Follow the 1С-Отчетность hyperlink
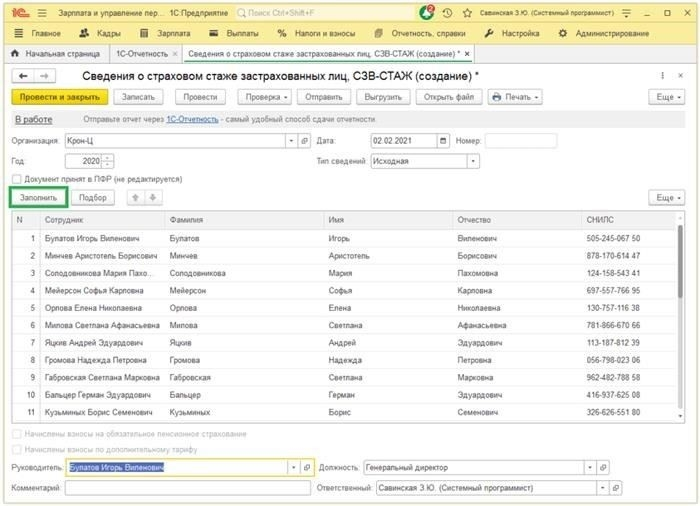 point(192,119)
